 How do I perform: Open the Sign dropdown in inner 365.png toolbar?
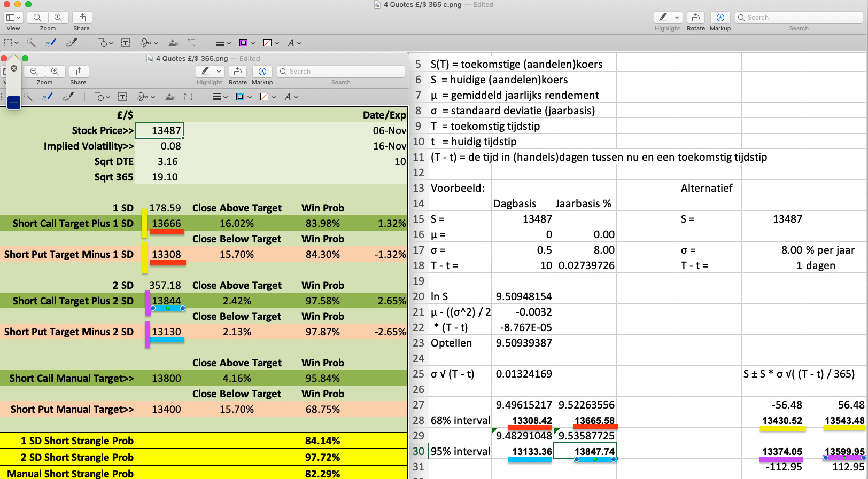tap(146, 97)
